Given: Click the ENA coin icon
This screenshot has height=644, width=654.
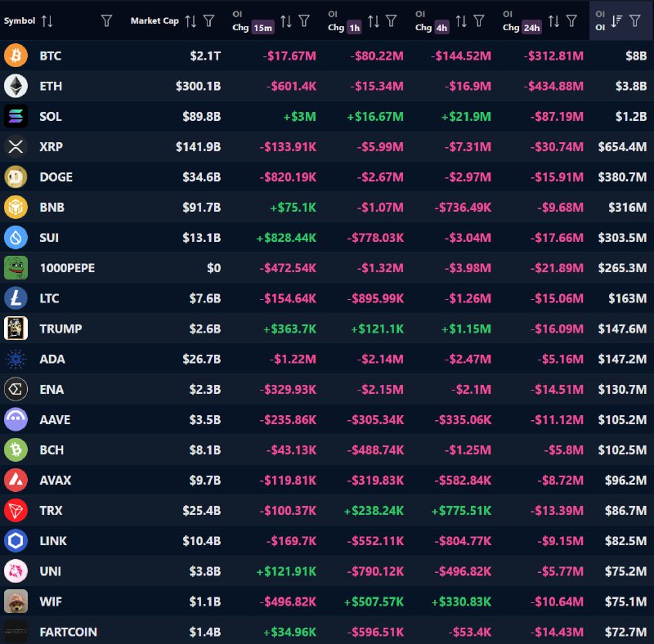Looking at the screenshot, I should tap(16, 389).
